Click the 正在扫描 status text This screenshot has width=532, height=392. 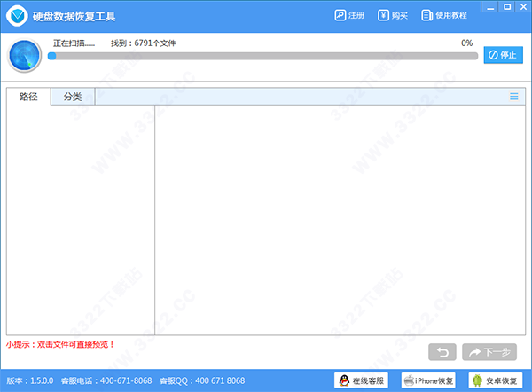74,43
